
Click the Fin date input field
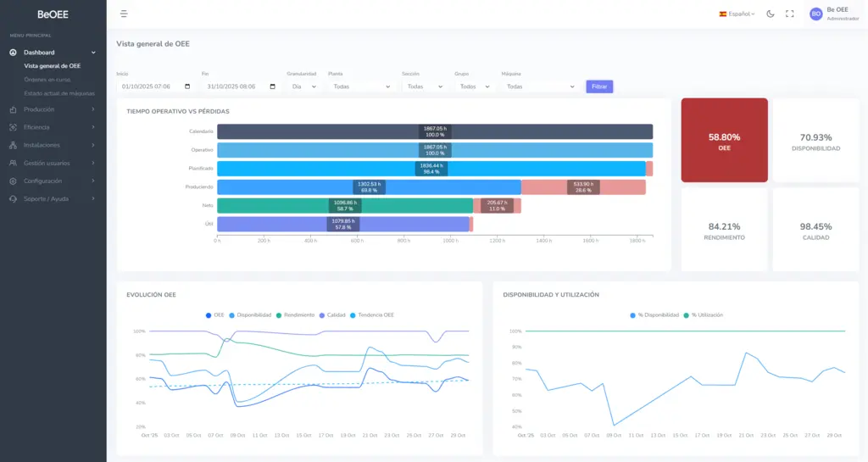pyautogui.click(x=241, y=86)
